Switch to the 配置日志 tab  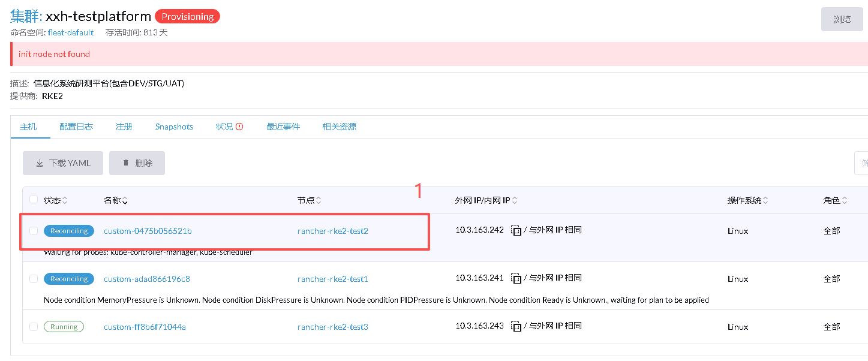coord(76,127)
